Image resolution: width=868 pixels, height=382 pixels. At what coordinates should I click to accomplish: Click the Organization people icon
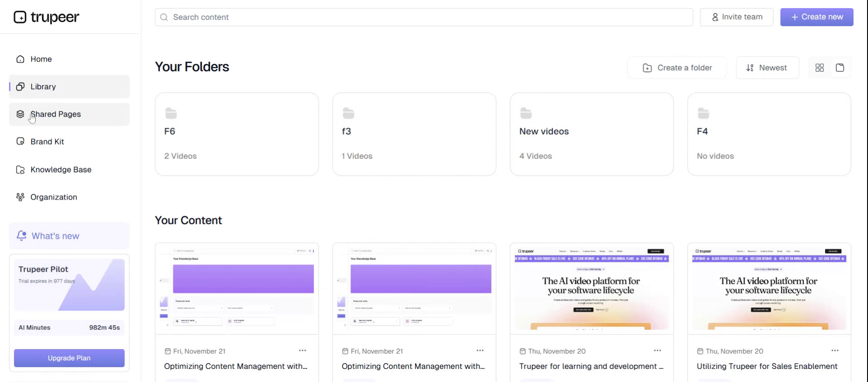[x=20, y=197]
